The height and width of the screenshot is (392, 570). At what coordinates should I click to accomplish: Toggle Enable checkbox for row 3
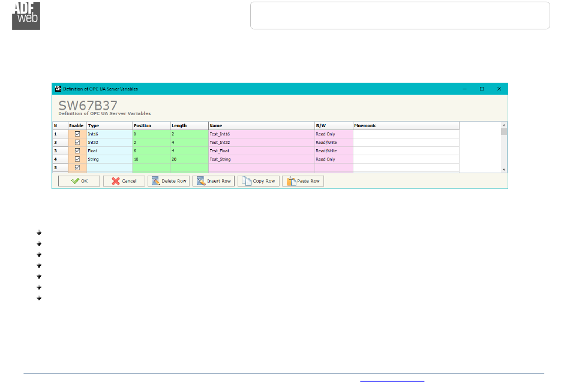(x=77, y=150)
